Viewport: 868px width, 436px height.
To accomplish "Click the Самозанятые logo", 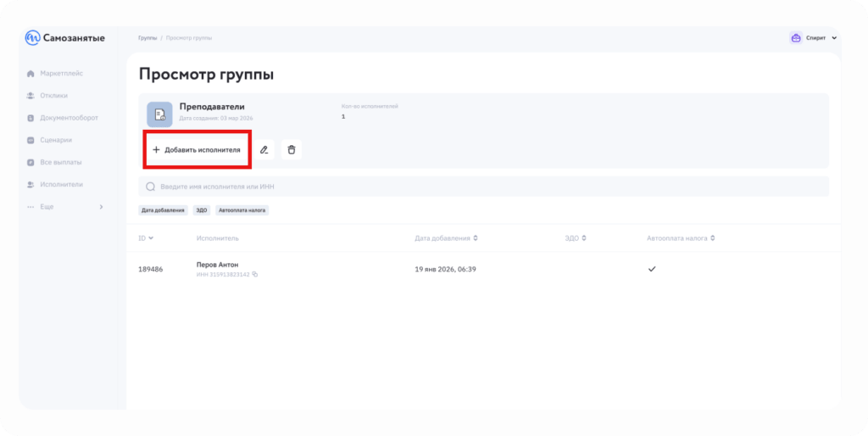I will pyautogui.click(x=65, y=38).
